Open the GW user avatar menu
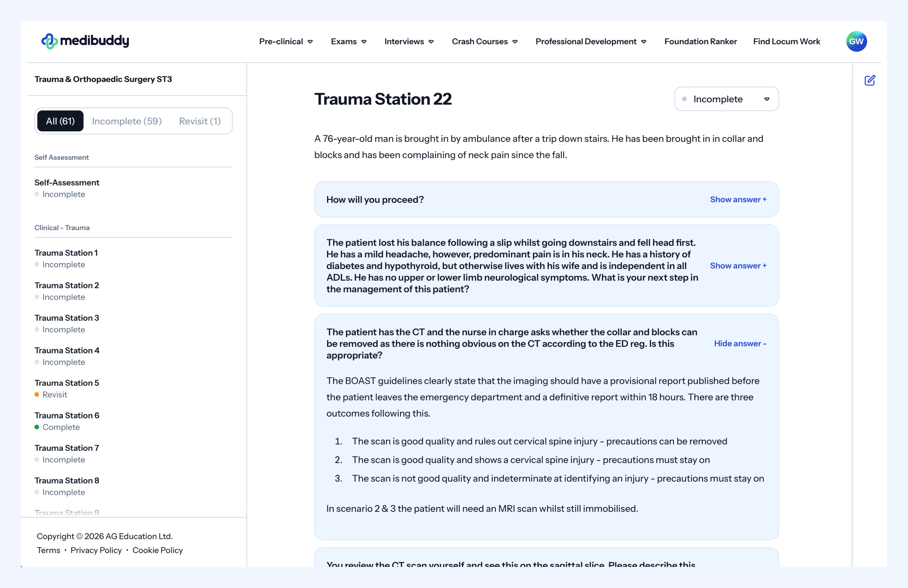This screenshot has height=588, width=908. [x=856, y=41]
